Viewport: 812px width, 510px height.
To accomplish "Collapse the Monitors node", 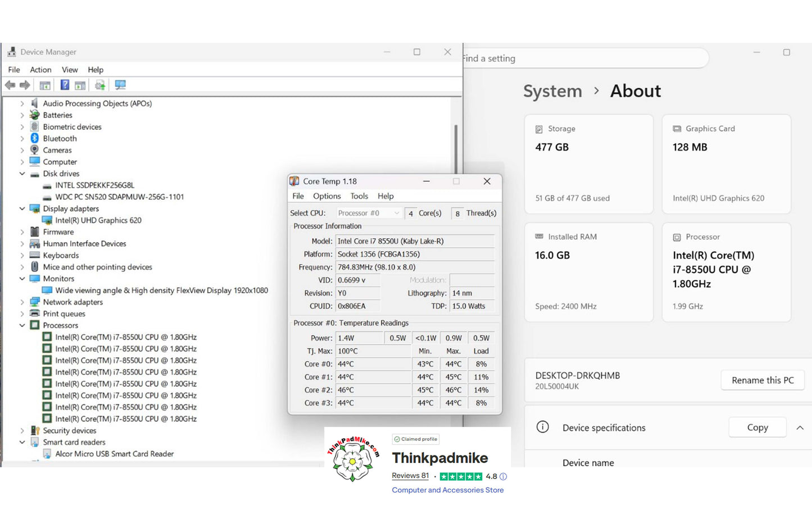I will pyautogui.click(x=22, y=279).
